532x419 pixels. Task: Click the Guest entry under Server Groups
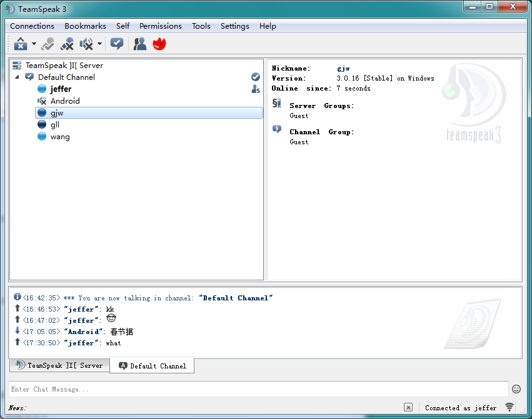coord(299,116)
